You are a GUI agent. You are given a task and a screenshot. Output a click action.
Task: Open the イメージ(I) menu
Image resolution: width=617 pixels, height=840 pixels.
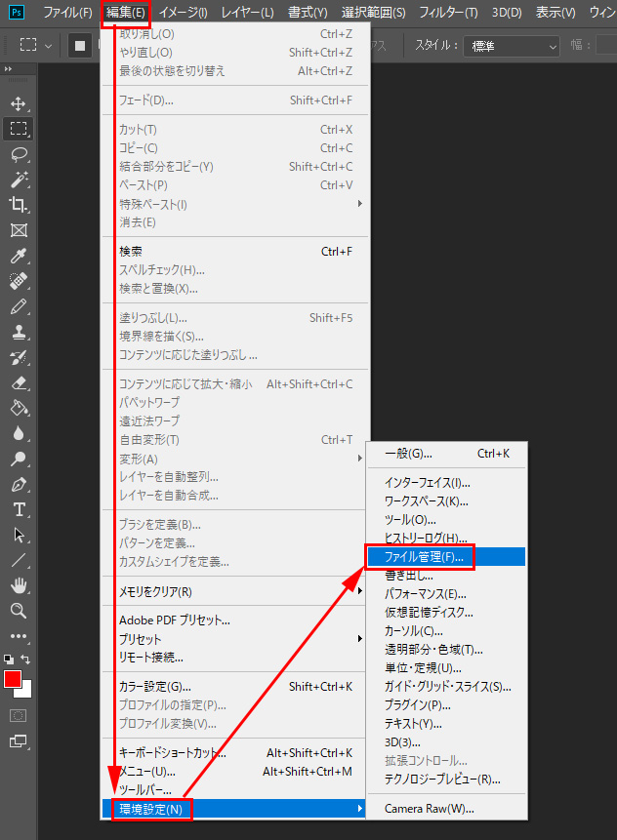tap(184, 13)
